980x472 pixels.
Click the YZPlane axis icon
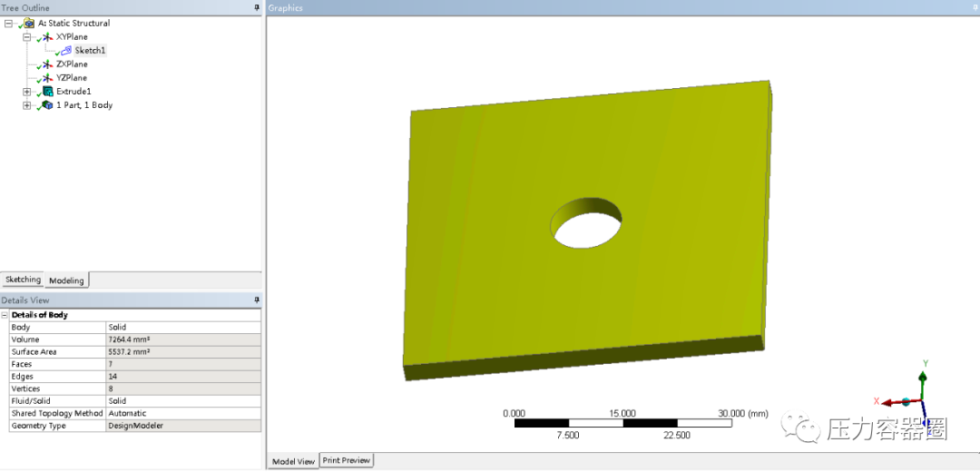(x=47, y=78)
